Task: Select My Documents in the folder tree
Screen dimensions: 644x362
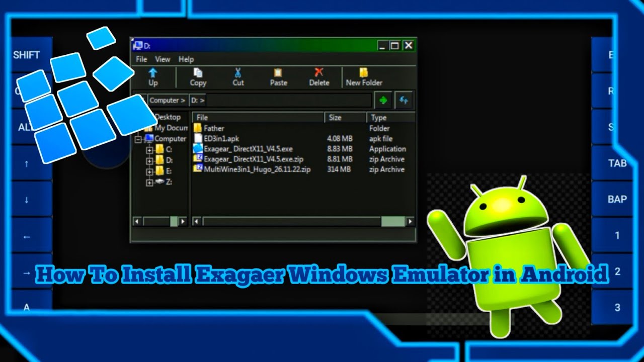Action: coord(171,128)
